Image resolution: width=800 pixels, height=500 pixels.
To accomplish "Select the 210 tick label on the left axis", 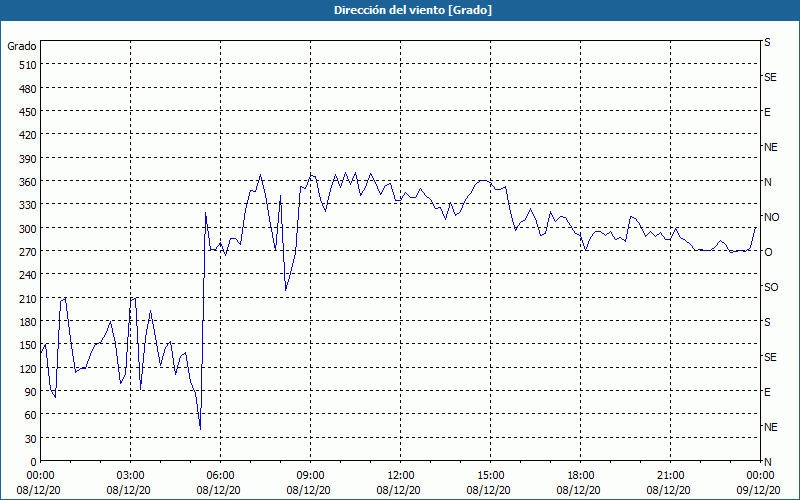I will (28, 298).
